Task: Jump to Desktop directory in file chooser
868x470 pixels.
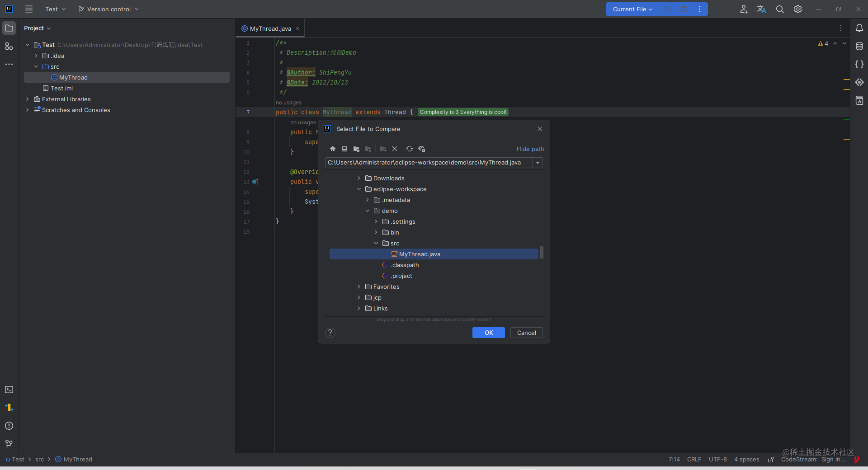Action: coord(344,149)
